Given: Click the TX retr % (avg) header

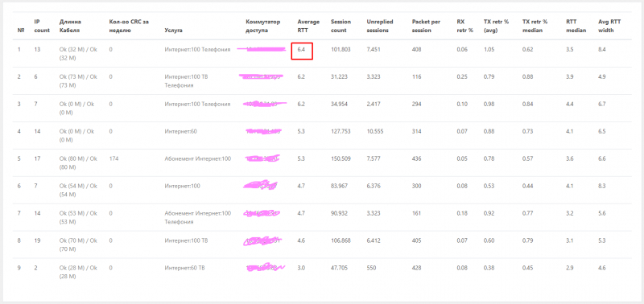Looking at the screenshot, I should point(495,26).
